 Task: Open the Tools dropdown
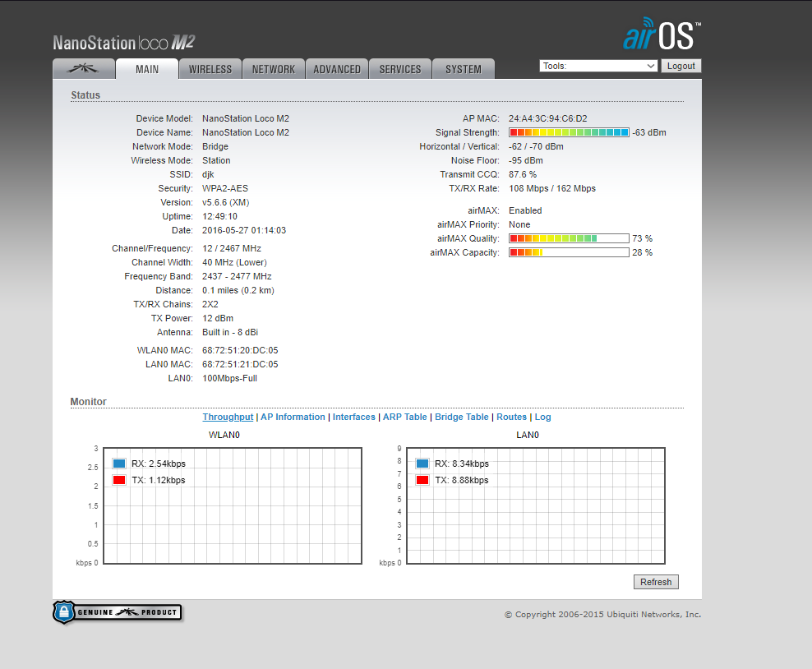598,66
